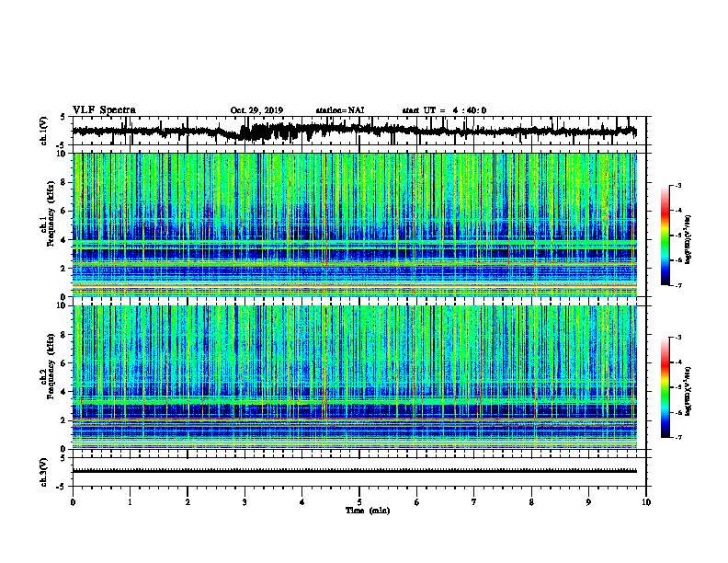The height and width of the screenshot is (563, 728).
Task: Click the ch.1 spectrogram panel
Action: (354, 224)
